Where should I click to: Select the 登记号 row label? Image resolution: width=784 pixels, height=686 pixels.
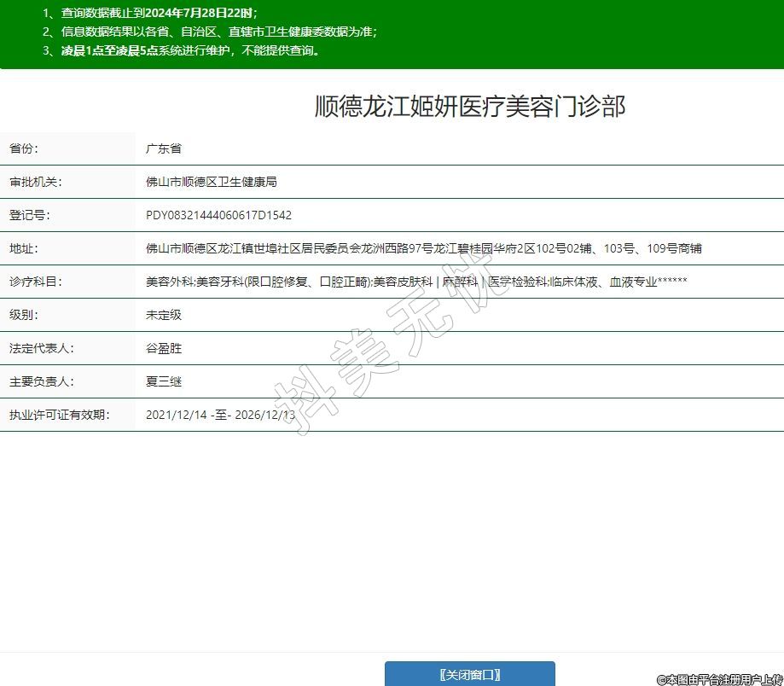(x=30, y=215)
